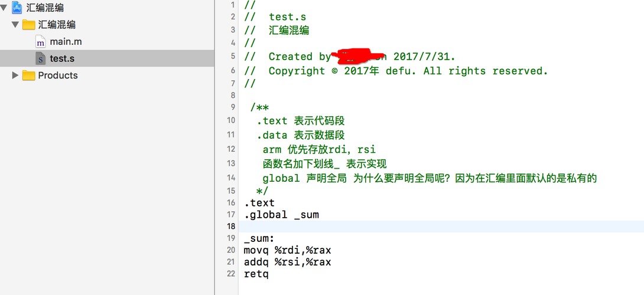Click the empty highlighted line 18
The image size is (644, 295).
441,227
